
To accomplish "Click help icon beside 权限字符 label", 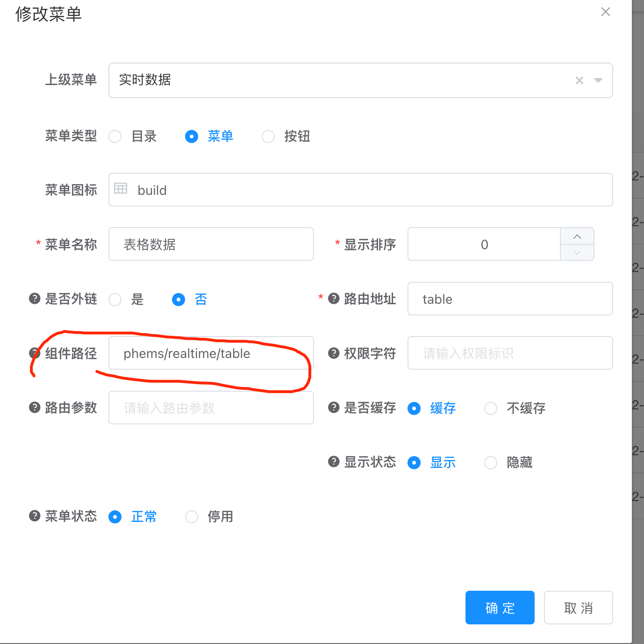I will [334, 353].
